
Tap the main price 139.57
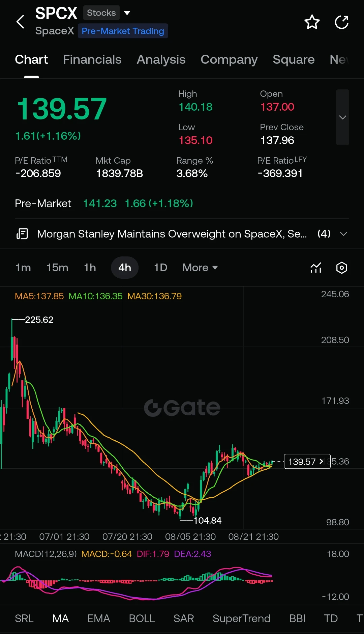pyautogui.click(x=62, y=109)
